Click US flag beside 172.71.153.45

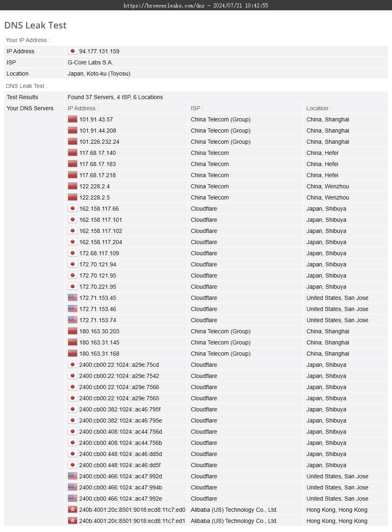tap(73, 298)
